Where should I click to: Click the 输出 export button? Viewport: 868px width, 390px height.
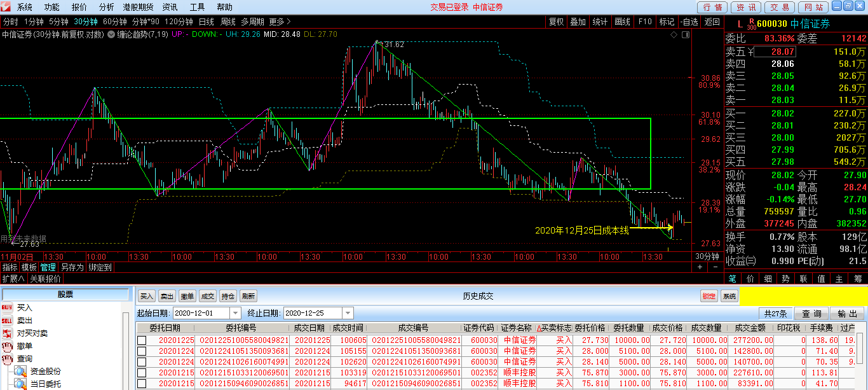click(x=846, y=314)
